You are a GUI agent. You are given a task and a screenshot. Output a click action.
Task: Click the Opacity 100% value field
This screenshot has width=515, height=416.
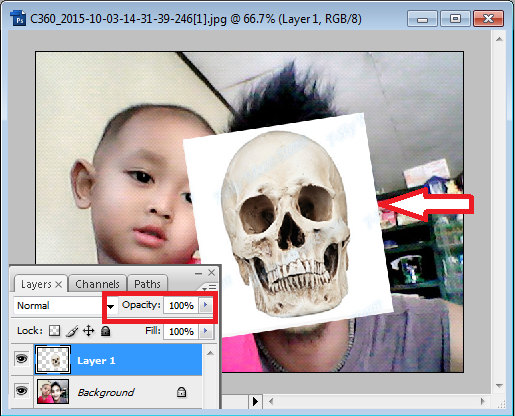point(181,305)
